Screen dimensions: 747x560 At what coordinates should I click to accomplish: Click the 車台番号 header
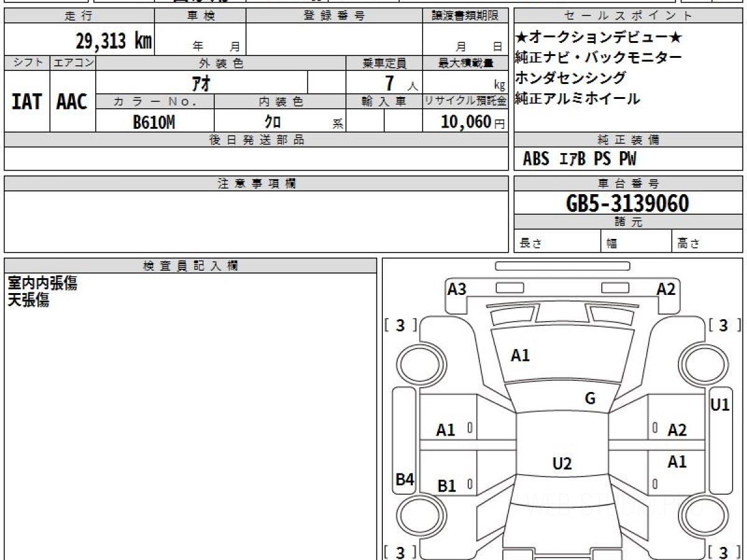coord(629,184)
